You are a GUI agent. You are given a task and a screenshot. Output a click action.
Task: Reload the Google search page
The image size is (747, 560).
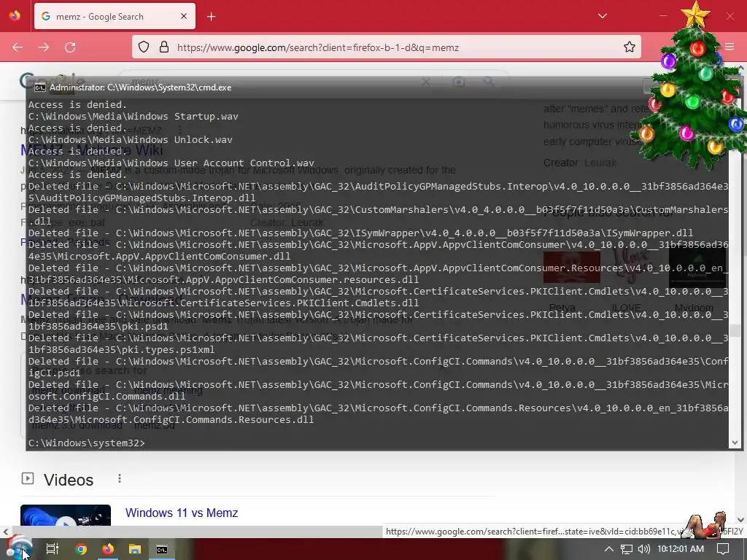pos(70,47)
